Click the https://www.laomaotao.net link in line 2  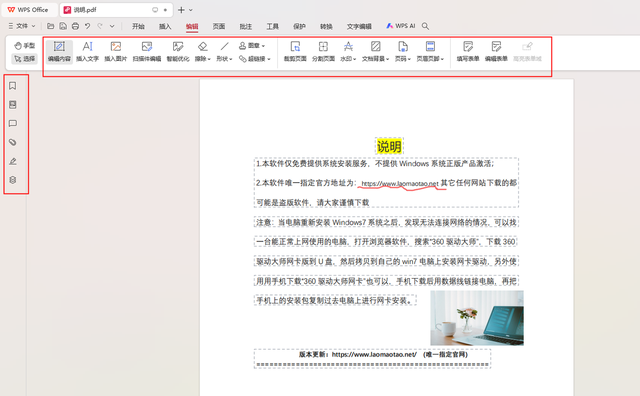400,183
